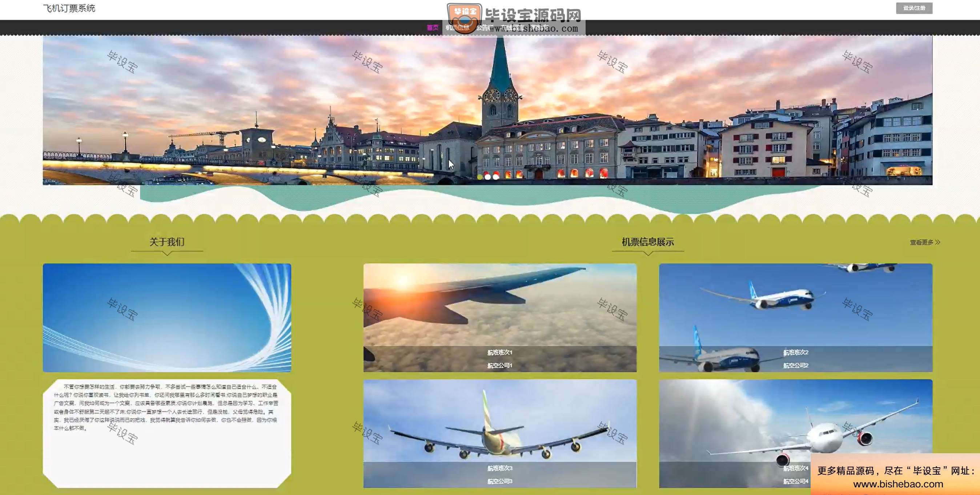Image resolution: width=980 pixels, height=495 pixels.
Task: Click the 航空公司1 label
Action: tap(499, 365)
